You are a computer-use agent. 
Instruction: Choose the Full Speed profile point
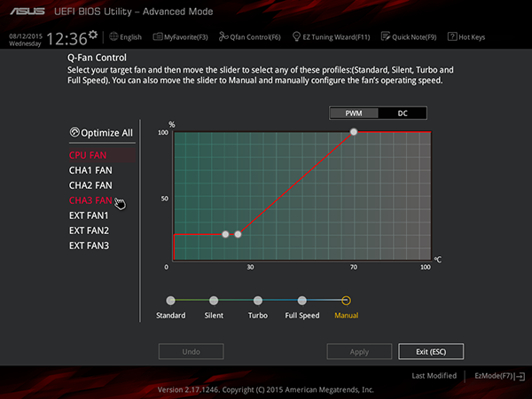coord(302,301)
